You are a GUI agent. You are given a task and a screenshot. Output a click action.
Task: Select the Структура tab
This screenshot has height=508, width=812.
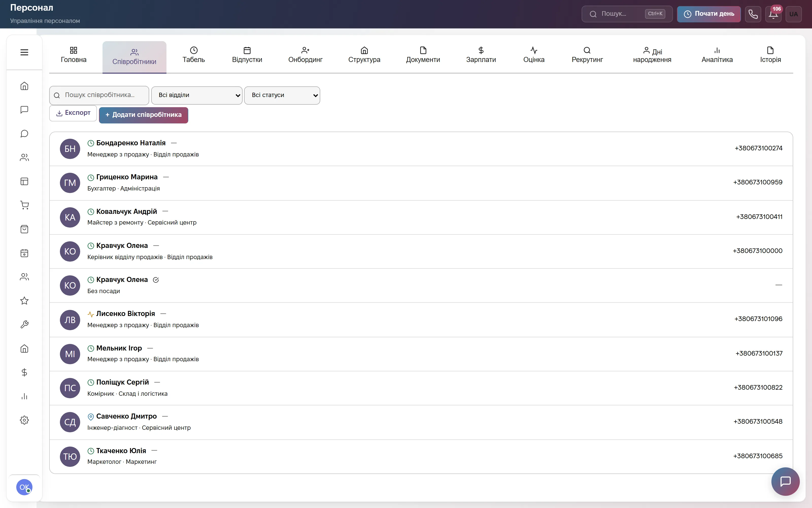click(364, 55)
